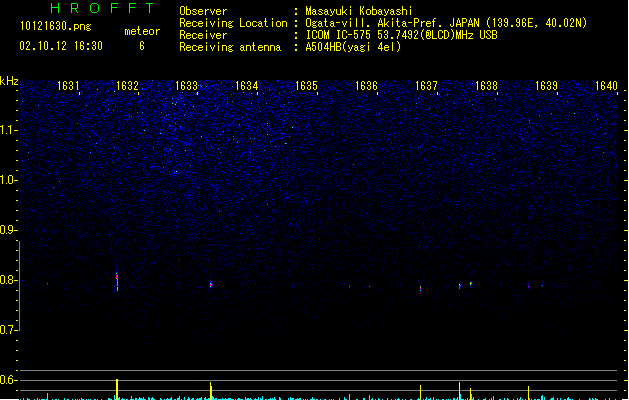This screenshot has width=629, height=400.
Task: Click the 0.8 kHz frequency axis label
Action: tap(9, 280)
